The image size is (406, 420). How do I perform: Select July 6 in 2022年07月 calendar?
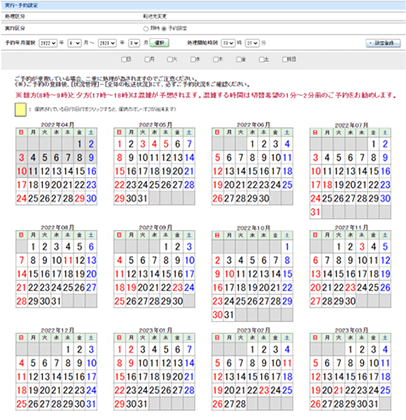click(x=350, y=158)
